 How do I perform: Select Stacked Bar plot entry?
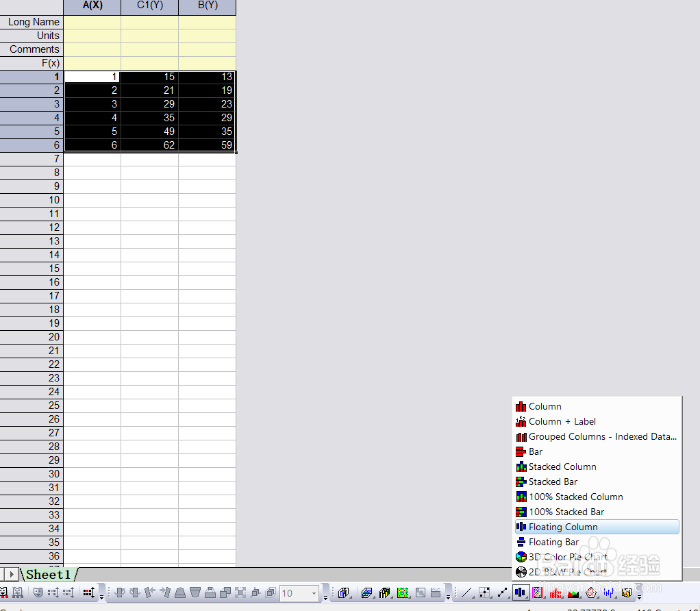597,482
